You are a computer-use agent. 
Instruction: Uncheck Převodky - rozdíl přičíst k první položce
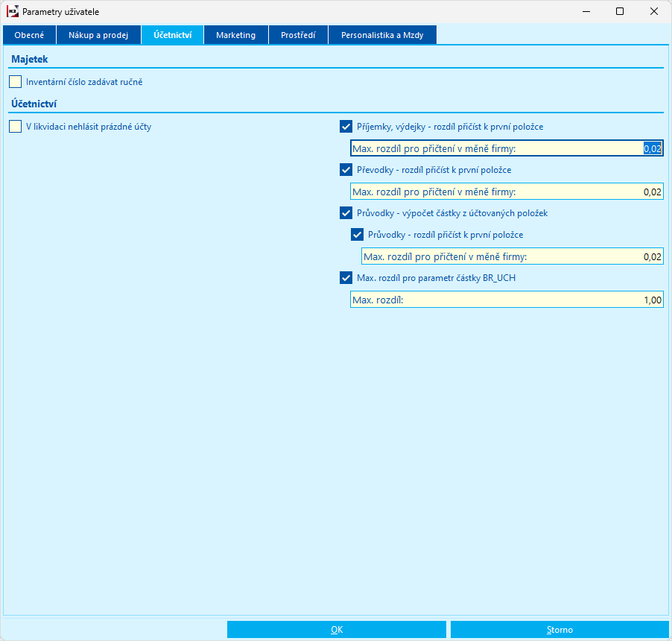(346, 170)
